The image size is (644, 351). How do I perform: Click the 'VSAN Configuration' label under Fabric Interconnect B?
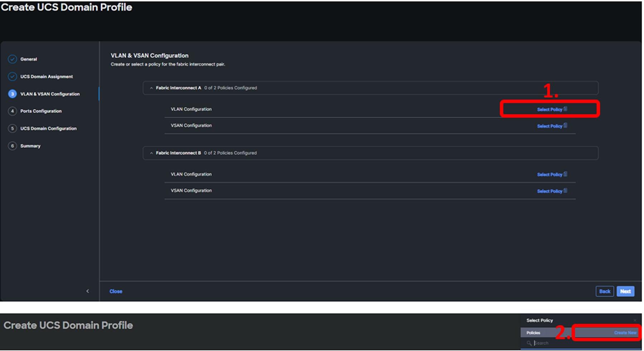[191, 191]
